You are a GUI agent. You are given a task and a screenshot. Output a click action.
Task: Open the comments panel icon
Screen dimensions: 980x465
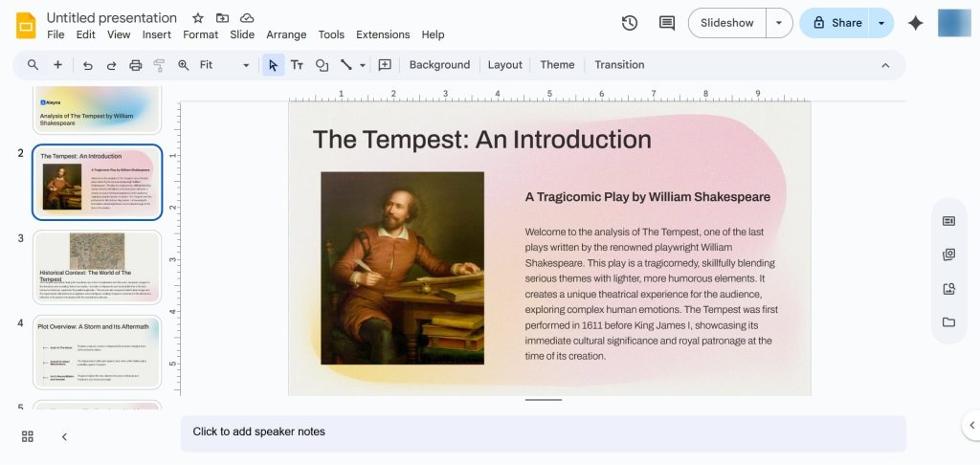pyautogui.click(x=667, y=23)
